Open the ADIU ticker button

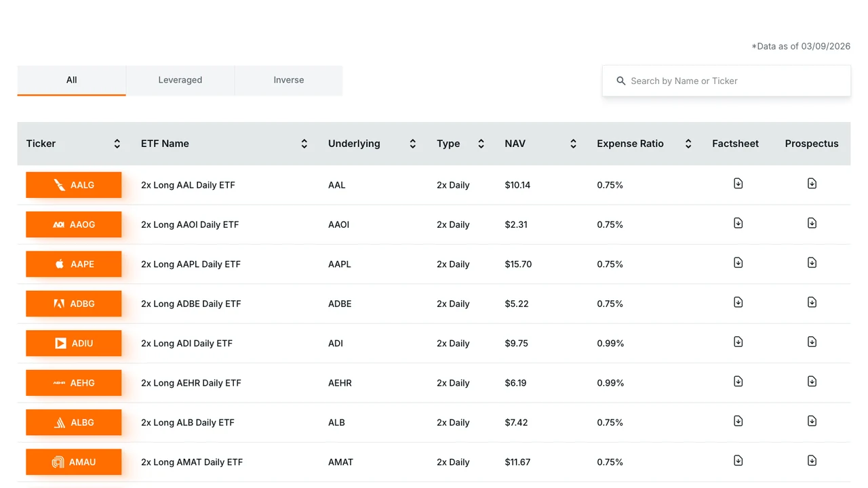pos(73,343)
